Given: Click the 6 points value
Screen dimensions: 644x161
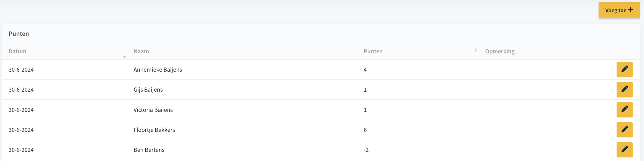Looking at the screenshot, I should click(365, 130).
